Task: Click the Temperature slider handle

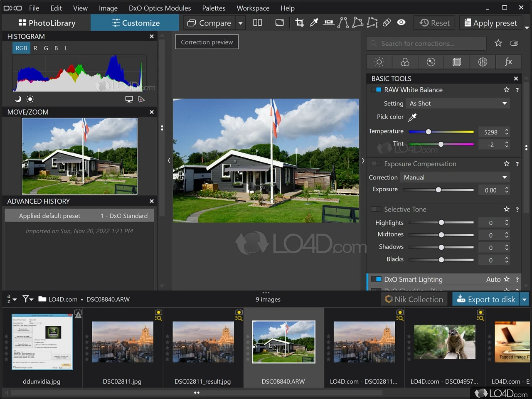Action: [x=429, y=132]
